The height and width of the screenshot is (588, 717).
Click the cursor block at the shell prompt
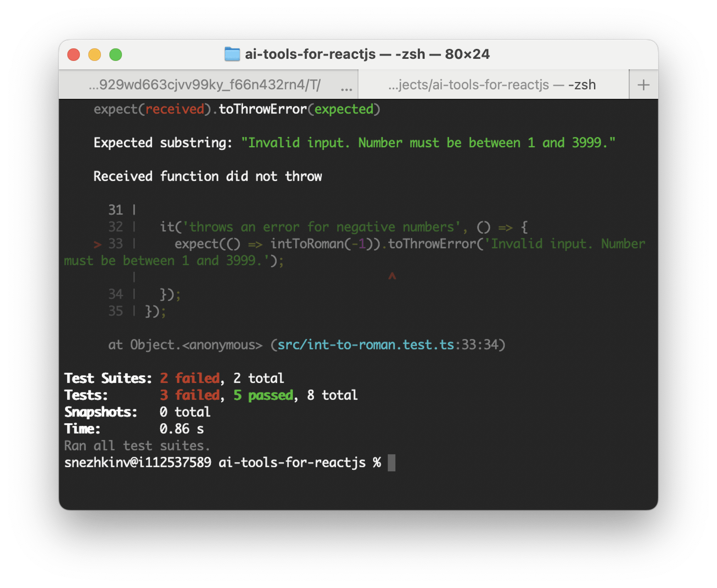pos(391,462)
